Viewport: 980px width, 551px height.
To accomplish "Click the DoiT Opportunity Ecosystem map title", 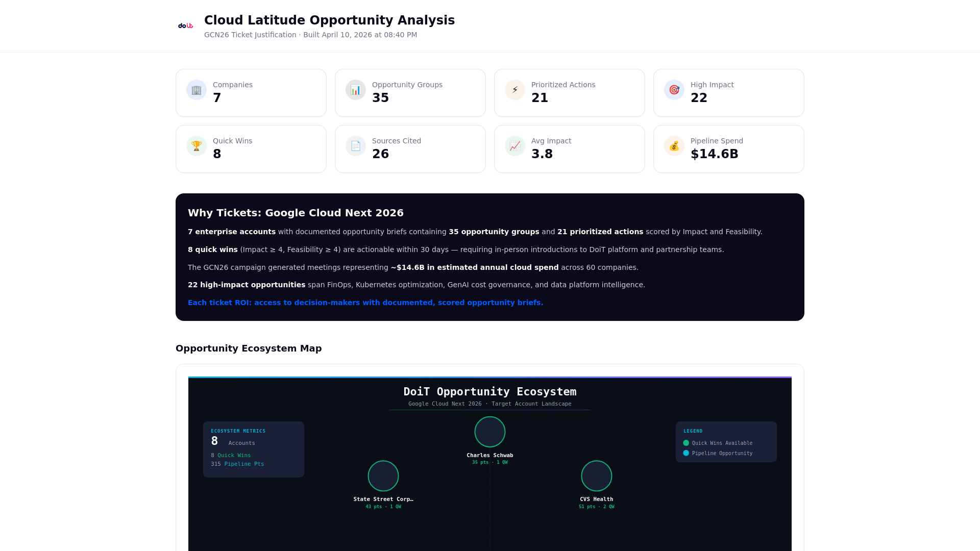I will coord(490,392).
